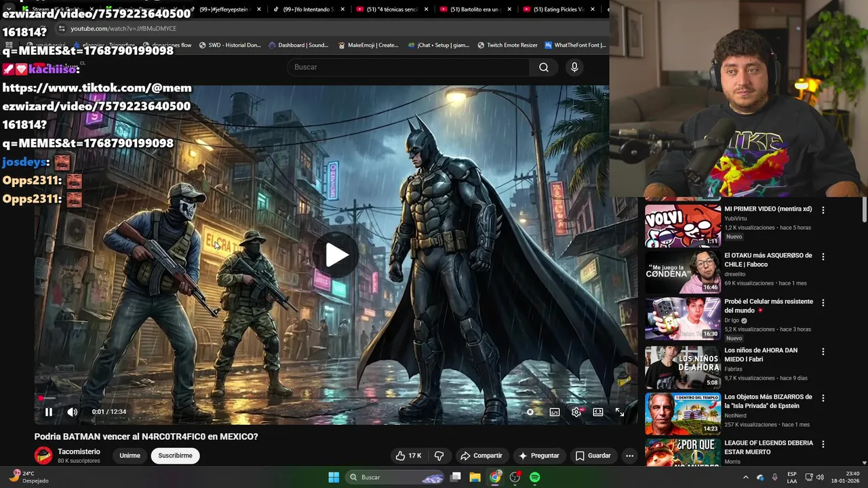The width and height of the screenshot is (868, 488).
Task: Subscribe using the Suscribirme button
Action: 175,455
